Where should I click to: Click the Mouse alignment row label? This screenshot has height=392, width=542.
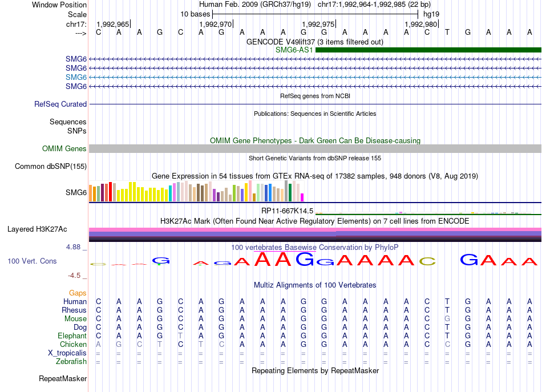tap(75, 319)
